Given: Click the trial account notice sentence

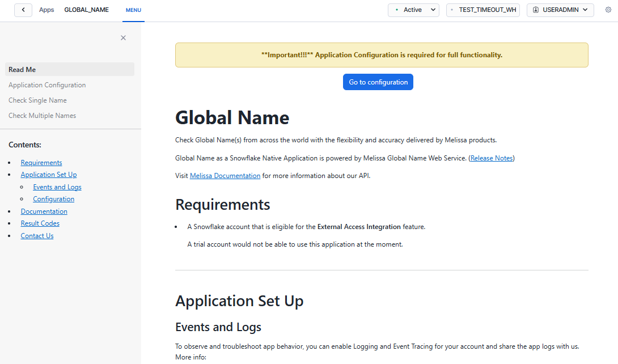Looking at the screenshot, I should click(295, 244).
